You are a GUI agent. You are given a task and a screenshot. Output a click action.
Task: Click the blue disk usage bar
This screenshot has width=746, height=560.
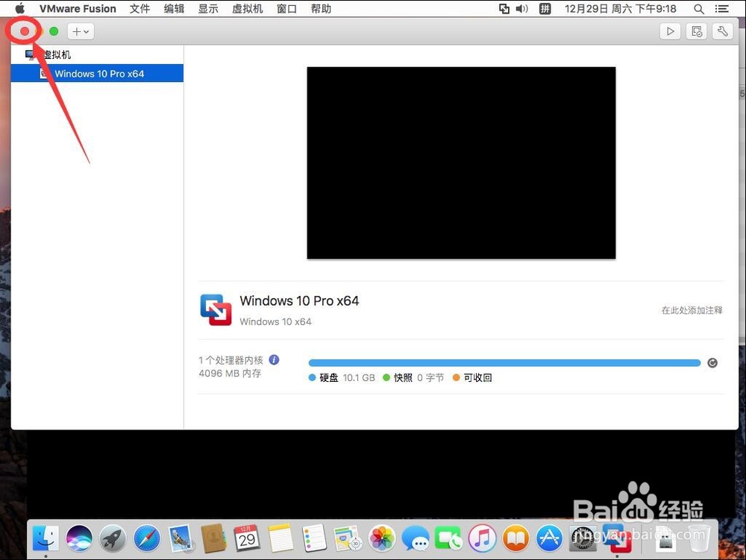click(x=504, y=363)
